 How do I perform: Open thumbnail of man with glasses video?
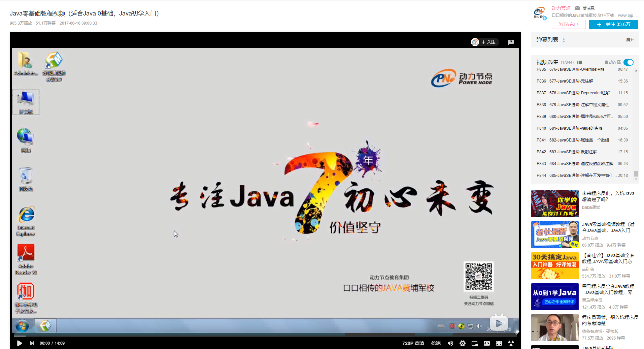coord(555,328)
